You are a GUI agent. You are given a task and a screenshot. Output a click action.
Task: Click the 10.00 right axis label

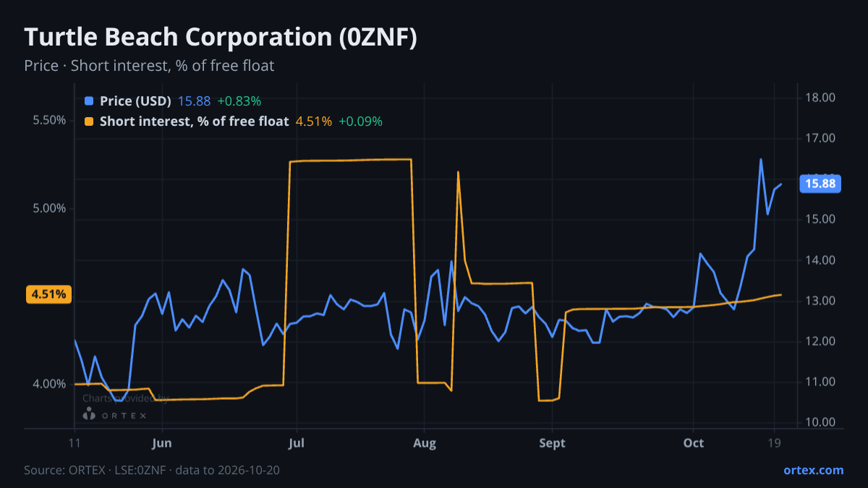(x=820, y=422)
